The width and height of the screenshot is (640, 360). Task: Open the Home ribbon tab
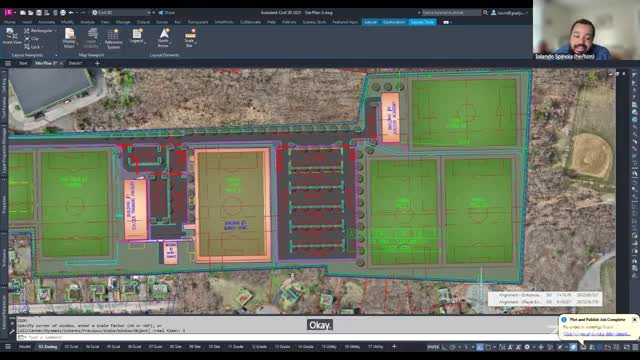click(9, 22)
